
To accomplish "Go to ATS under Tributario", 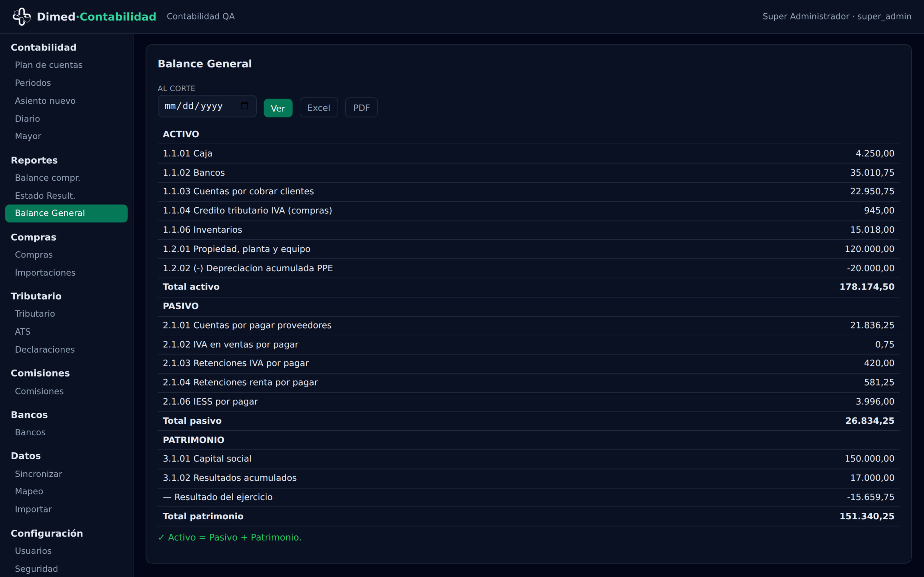I will (22, 332).
